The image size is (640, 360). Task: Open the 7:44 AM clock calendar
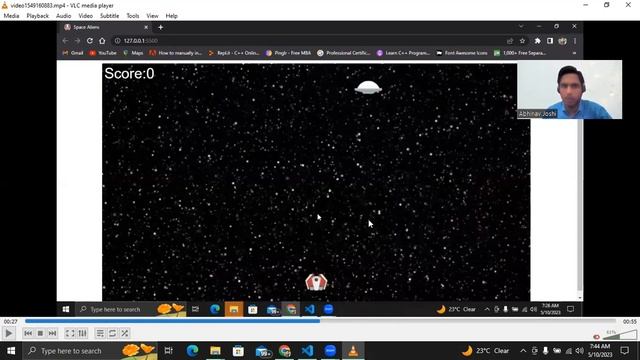600,351
